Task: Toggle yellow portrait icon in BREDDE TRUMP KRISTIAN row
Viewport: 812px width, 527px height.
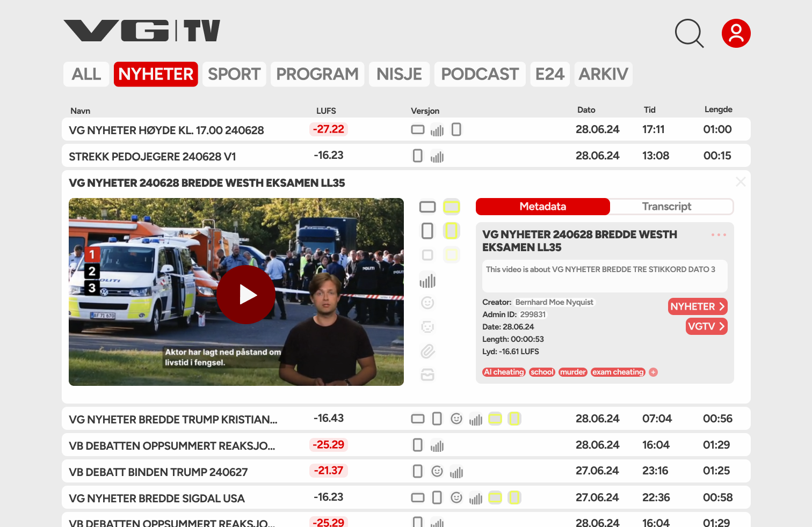Action: pyautogui.click(x=514, y=419)
